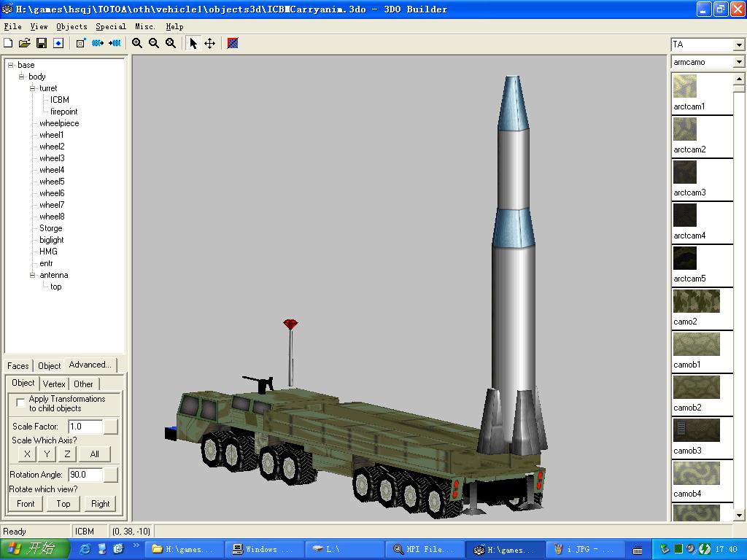Click the Front rotate view button
This screenshot has height=560, width=747.
(x=26, y=504)
